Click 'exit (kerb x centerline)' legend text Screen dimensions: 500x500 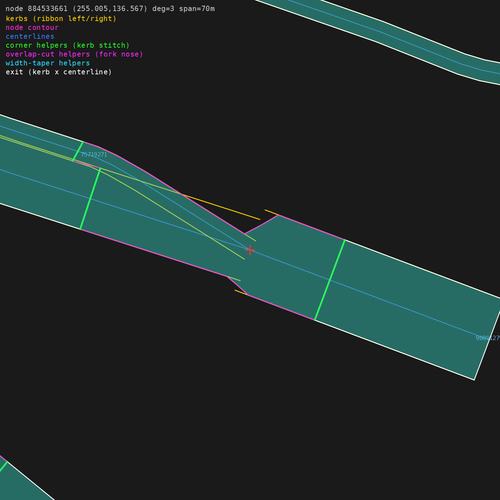(59, 72)
